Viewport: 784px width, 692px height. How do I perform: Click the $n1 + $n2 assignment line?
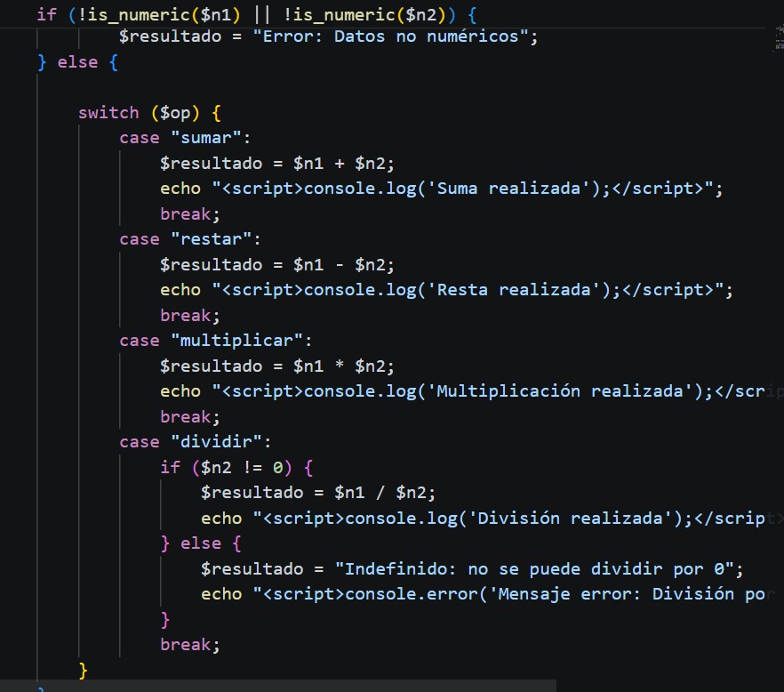277,164
